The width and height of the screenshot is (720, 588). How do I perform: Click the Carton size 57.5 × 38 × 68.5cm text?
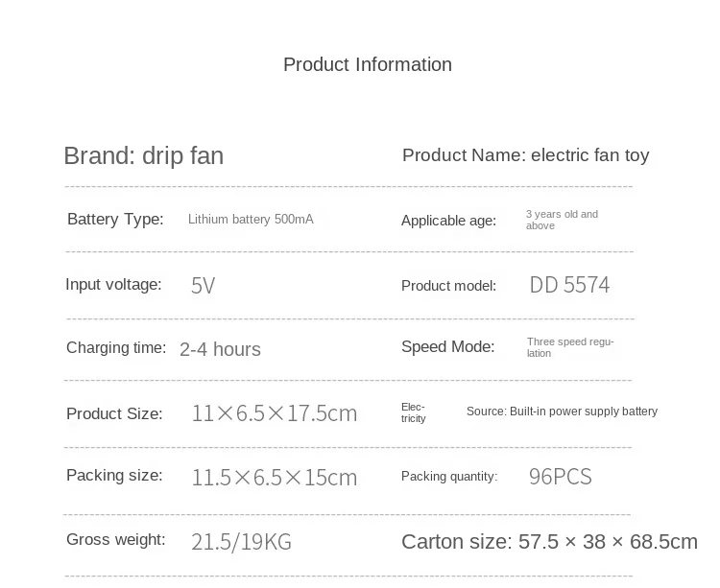[x=550, y=542]
